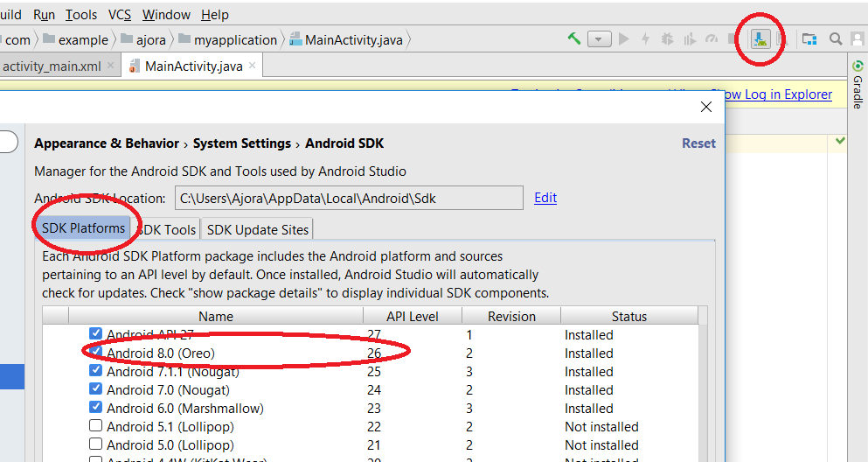Screen dimensions: 868x462
Task: Click the API Level column header
Action: (x=413, y=316)
